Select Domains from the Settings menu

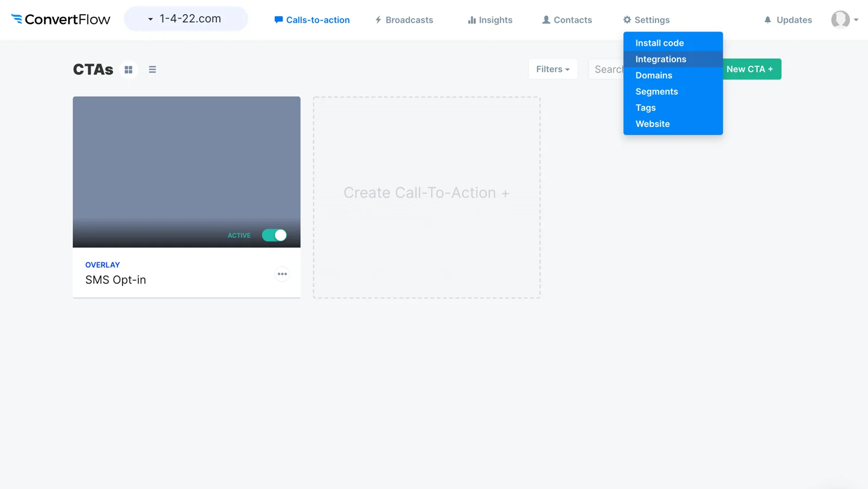(x=673, y=75)
